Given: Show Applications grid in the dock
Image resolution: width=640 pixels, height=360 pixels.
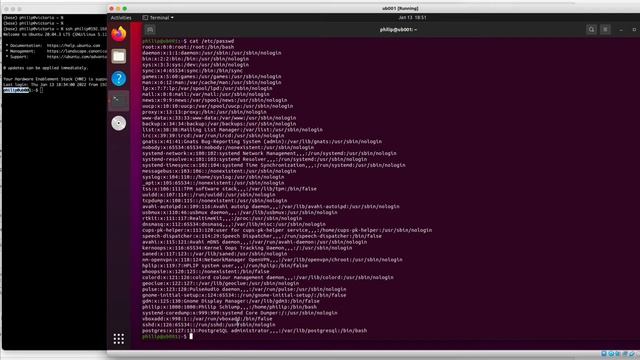Looking at the screenshot, I should coord(119,338).
